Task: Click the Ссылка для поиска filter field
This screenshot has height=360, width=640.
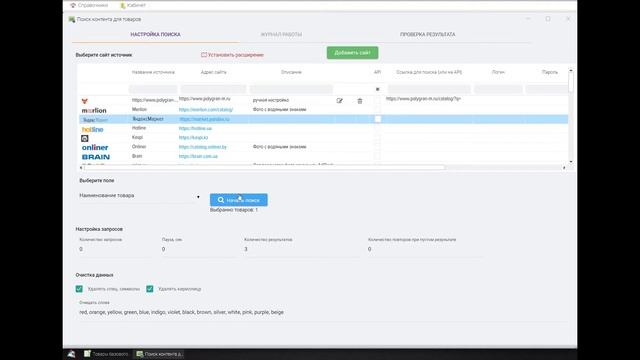Action: [x=429, y=89]
